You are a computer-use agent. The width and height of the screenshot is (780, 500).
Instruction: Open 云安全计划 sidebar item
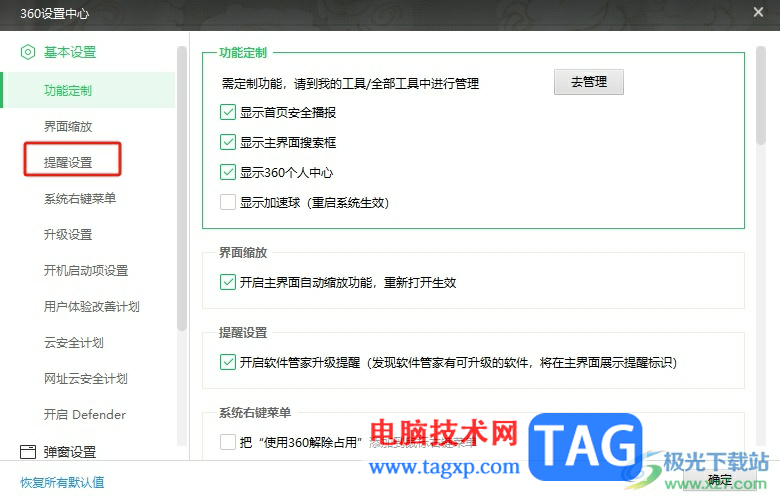[x=74, y=343]
